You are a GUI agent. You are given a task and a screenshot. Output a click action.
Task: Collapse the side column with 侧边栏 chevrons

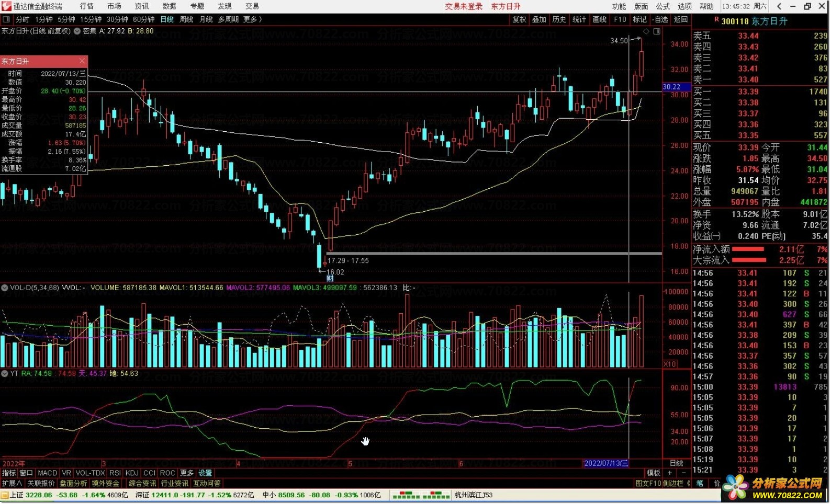click(x=677, y=484)
